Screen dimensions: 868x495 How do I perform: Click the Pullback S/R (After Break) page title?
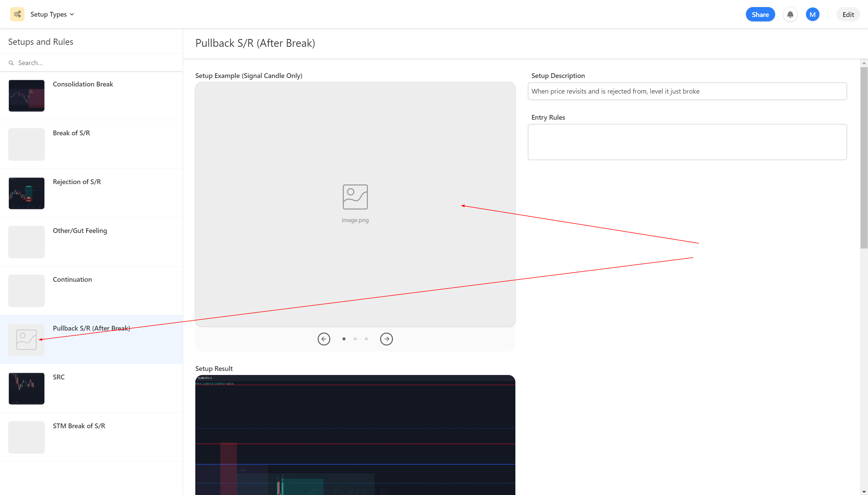coord(255,43)
